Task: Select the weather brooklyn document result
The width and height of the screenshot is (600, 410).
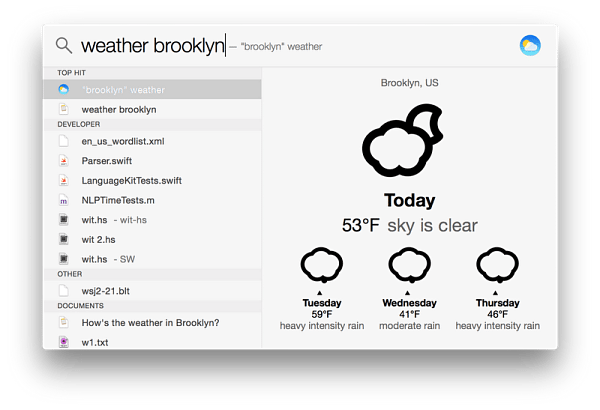Action: pyautogui.click(x=152, y=109)
